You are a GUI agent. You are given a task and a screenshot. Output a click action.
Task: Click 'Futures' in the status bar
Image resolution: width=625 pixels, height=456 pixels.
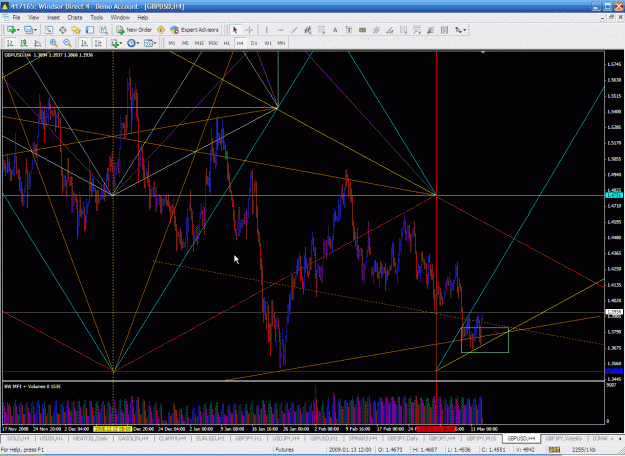point(285,450)
